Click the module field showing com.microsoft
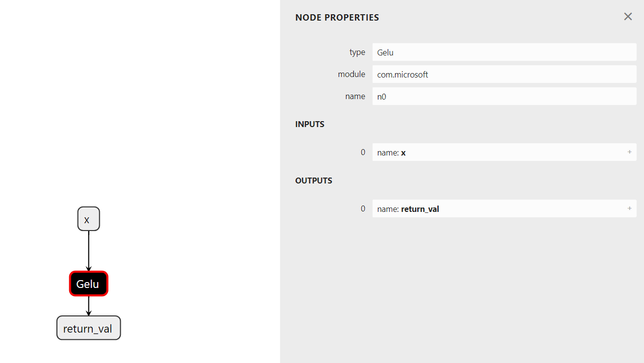Image resolution: width=644 pixels, height=363 pixels. 504,75
